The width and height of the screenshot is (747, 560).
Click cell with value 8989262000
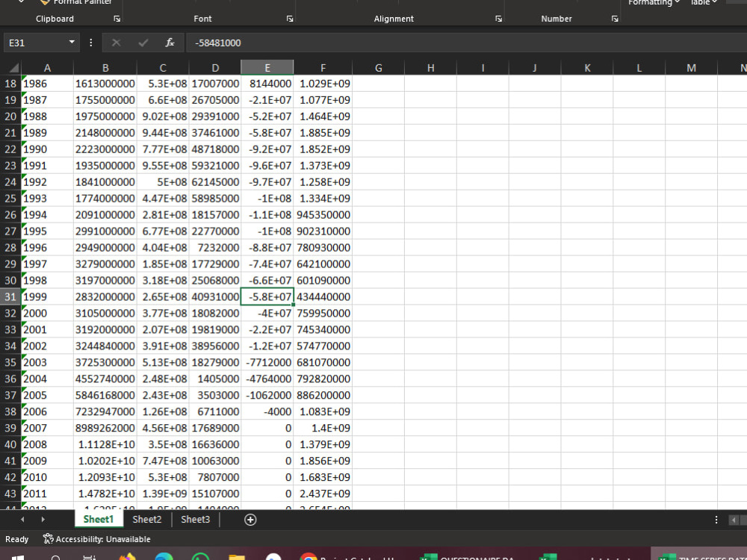[105, 428]
